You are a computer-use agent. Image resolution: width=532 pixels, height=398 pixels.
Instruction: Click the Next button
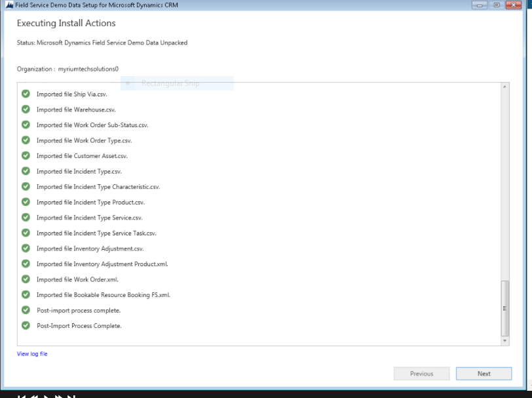[484, 374]
